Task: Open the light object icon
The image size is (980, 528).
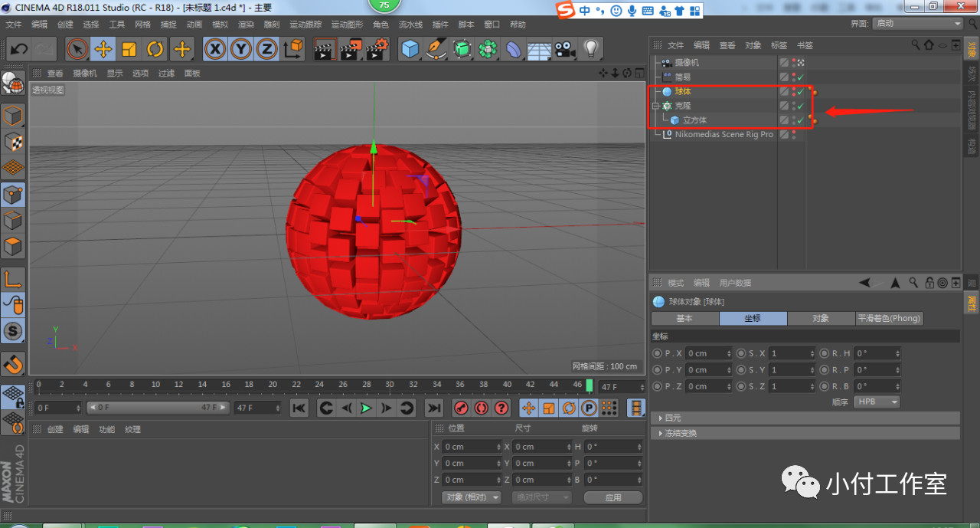Action: pyautogui.click(x=590, y=50)
